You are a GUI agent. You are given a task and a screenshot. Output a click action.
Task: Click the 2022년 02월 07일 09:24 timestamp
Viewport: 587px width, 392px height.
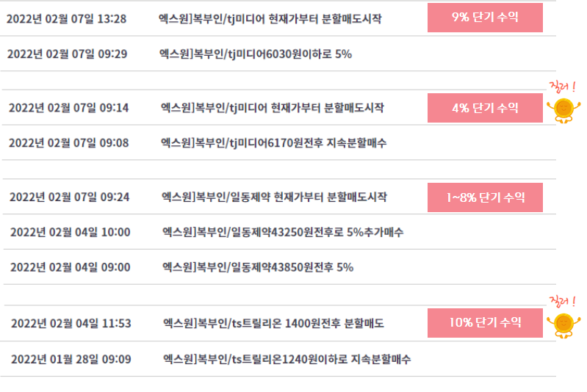point(69,197)
